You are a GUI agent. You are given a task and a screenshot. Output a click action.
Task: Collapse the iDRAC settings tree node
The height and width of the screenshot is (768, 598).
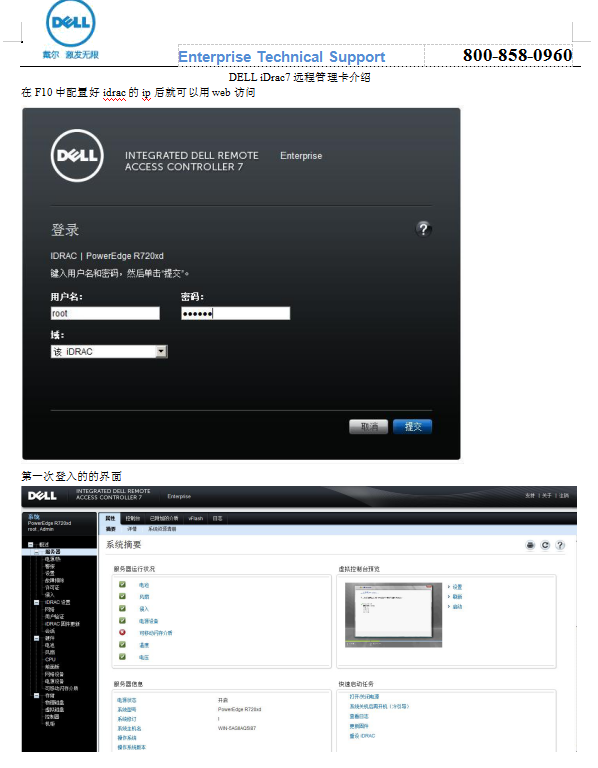pos(37,602)
